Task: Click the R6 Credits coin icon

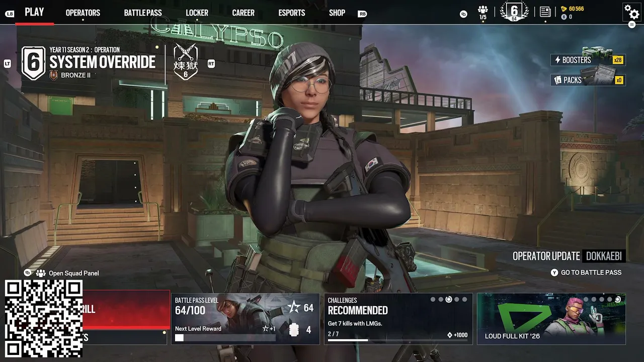Action: pyautogui.click(x=564, y=17)
